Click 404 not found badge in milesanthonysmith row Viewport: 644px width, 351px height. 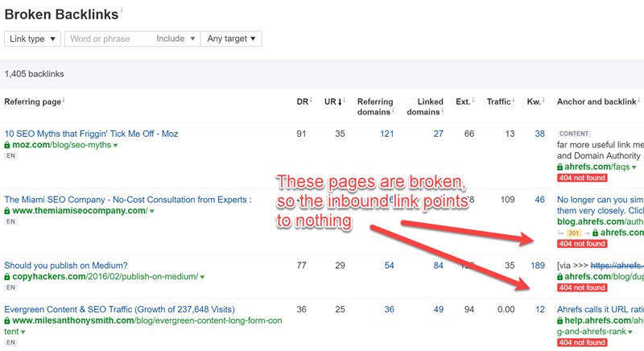tap(582, 342)
